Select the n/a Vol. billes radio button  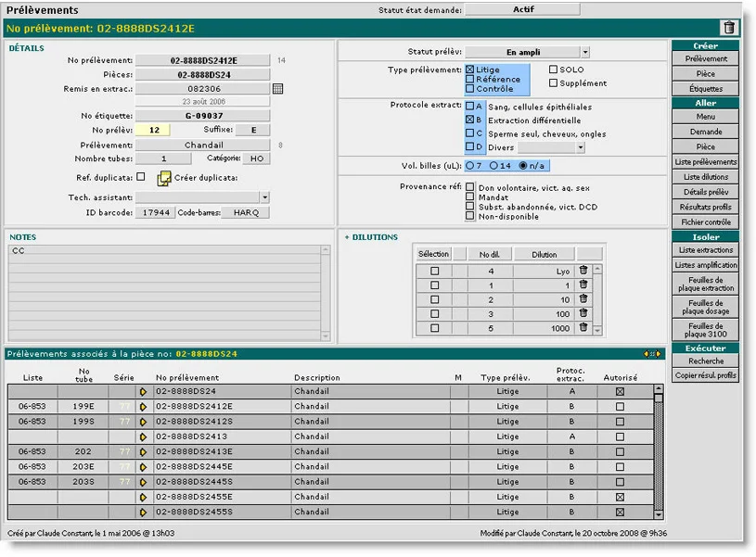coord(523,165)
